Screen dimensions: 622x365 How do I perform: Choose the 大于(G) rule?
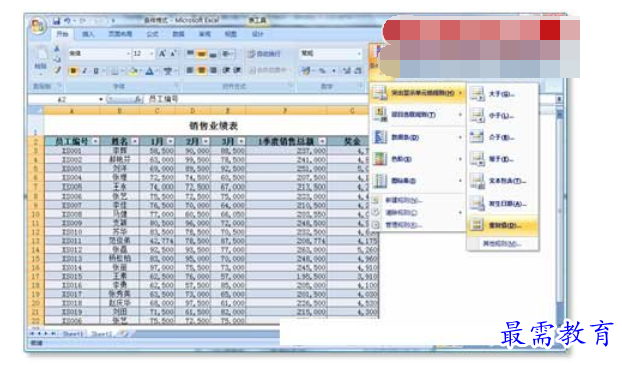[x=502, y=94]
